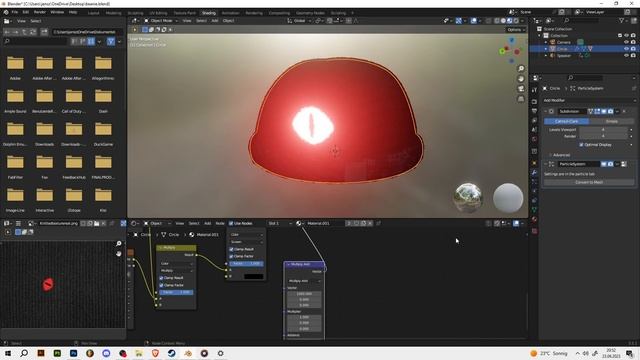The height and width of the screenshot is (360, 640).
Task: Open the Adobe folder in file browser
Action: [x=15, y=67]
